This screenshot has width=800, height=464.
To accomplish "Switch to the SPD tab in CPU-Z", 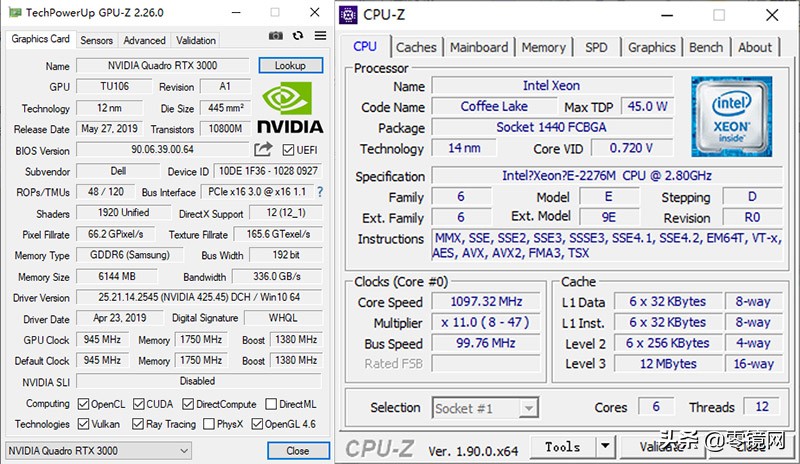I will (x=596, y=47).
